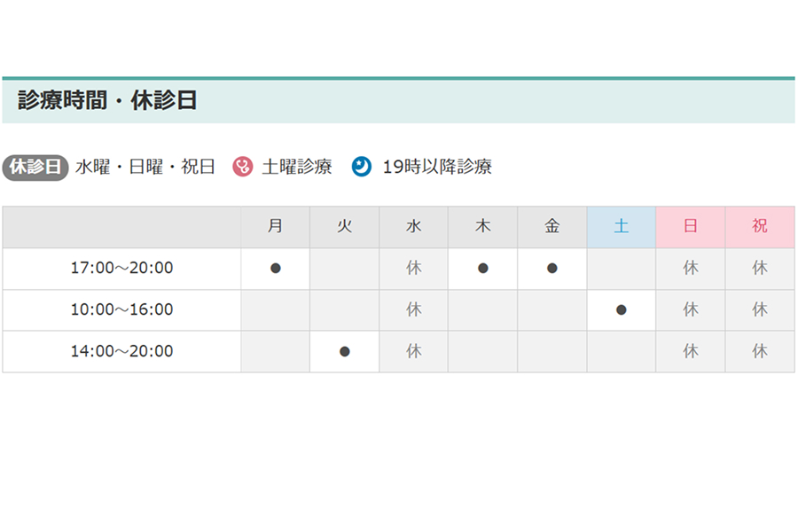Click the 休診日 gray badge

click(x=35, y=167)
